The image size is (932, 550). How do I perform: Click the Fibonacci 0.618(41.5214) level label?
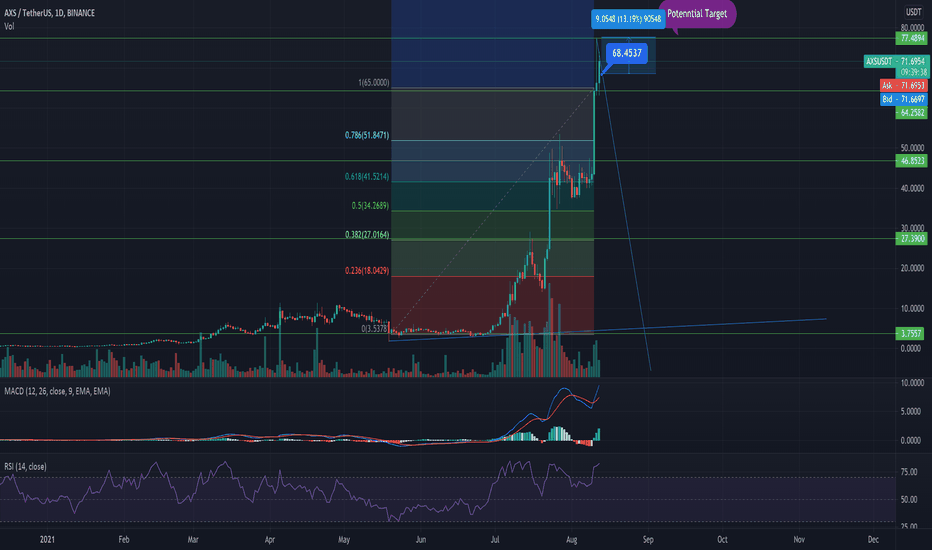point(367,177)
